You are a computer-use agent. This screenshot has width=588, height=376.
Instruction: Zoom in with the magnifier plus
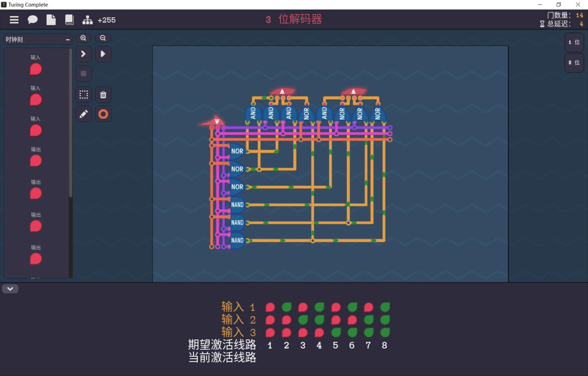83,38
